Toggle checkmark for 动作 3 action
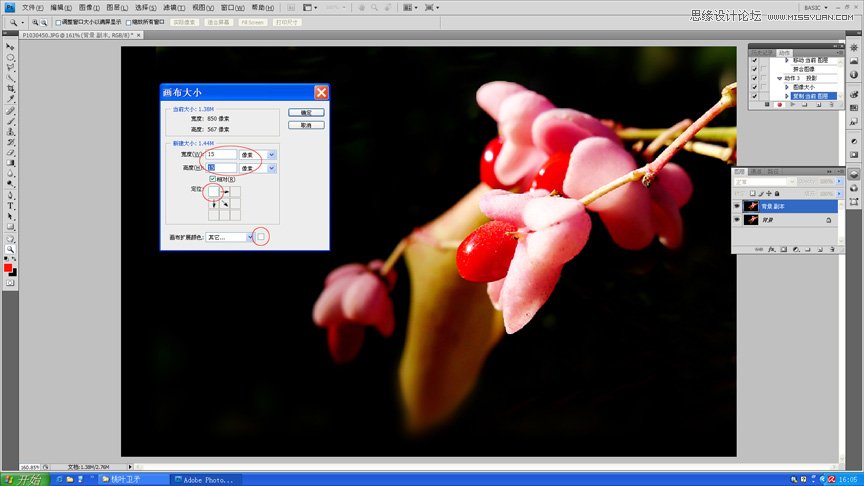864x486 pixels. (754, 78)
